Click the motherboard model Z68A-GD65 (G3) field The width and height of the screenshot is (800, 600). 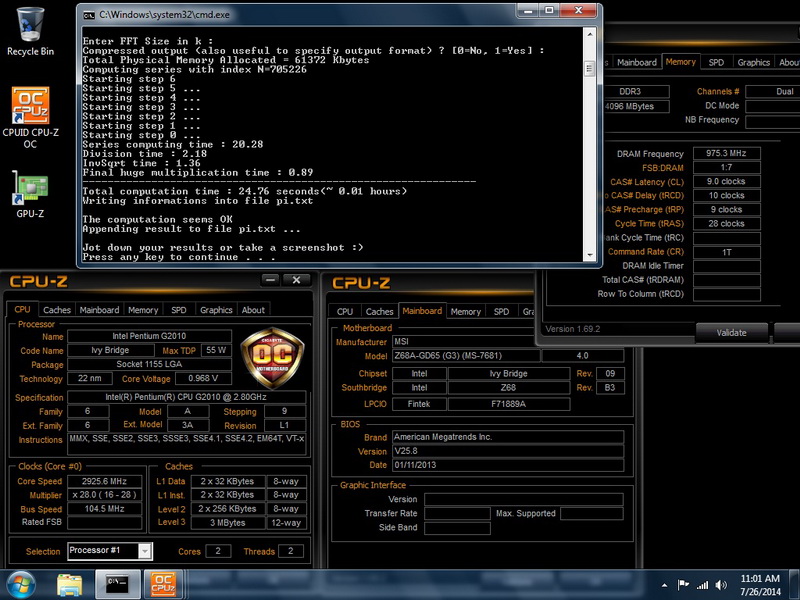tap(466, 356)
